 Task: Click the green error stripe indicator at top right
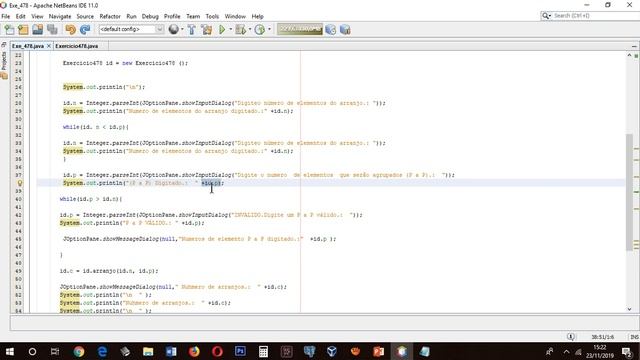click(x=636, y=56)
